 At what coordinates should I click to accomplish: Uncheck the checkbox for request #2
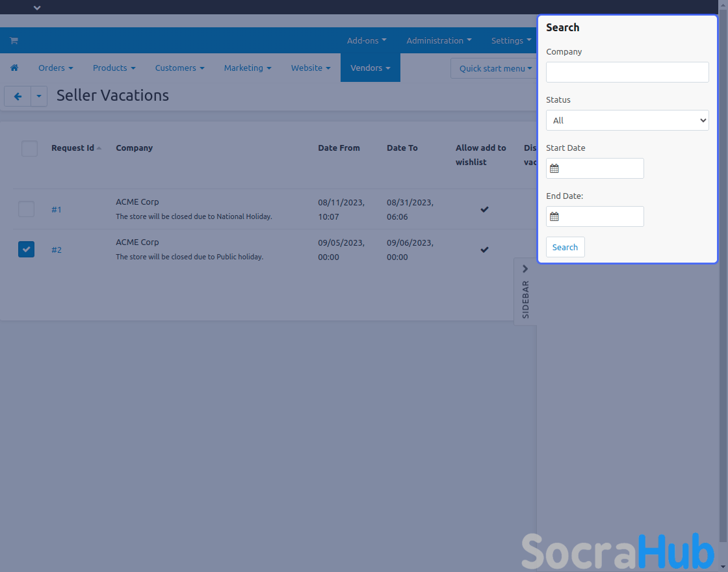[26, 250]
